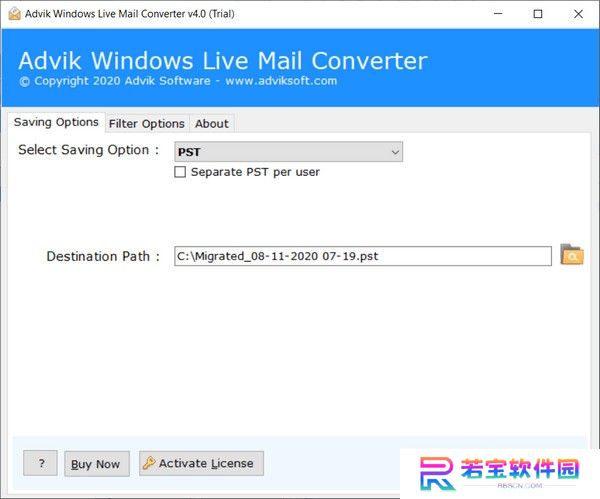This screenshot has width=600, height=499.
Task: Minimize the Advik converter window
Action: point(498,14)
